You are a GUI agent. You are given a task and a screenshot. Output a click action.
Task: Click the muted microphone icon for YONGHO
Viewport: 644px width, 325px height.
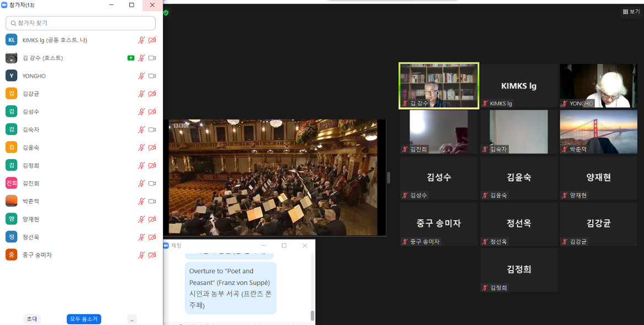click(141, 76)
